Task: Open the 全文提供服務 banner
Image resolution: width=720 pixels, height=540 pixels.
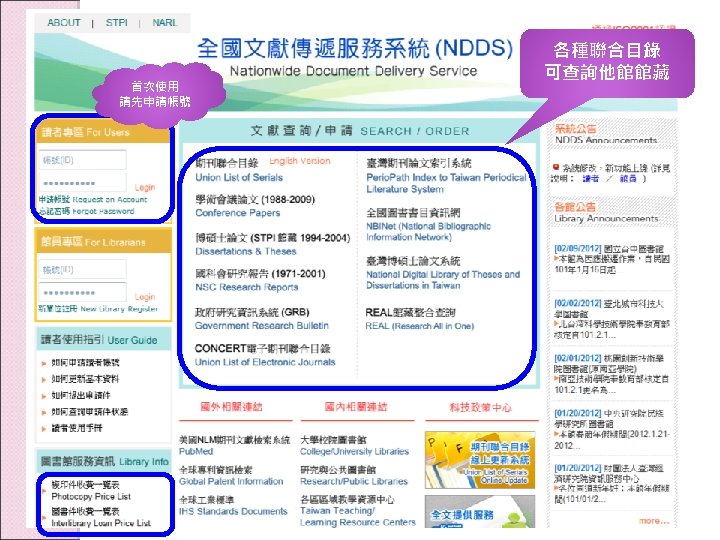Action: 480,511
